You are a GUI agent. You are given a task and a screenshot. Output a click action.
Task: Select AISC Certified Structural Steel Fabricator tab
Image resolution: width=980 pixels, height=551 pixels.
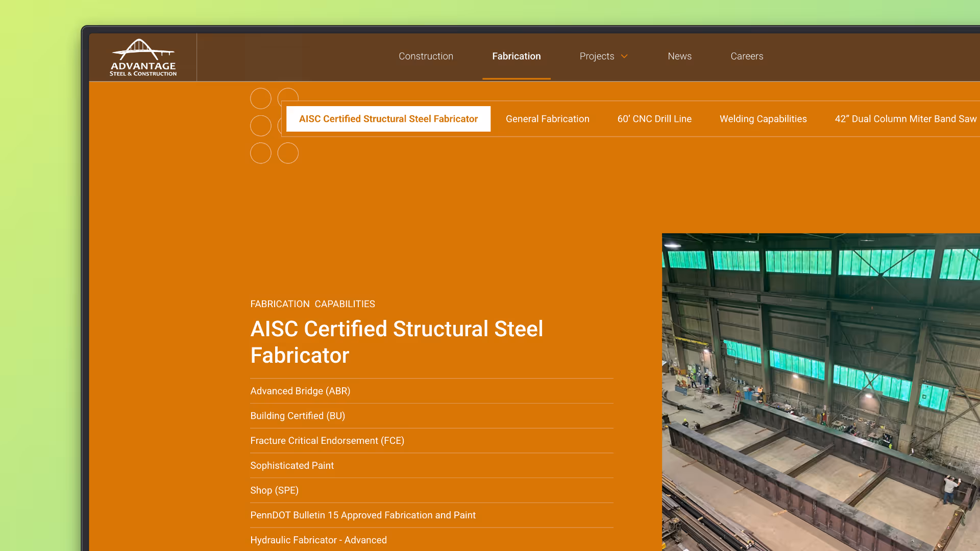coord(388,119)
